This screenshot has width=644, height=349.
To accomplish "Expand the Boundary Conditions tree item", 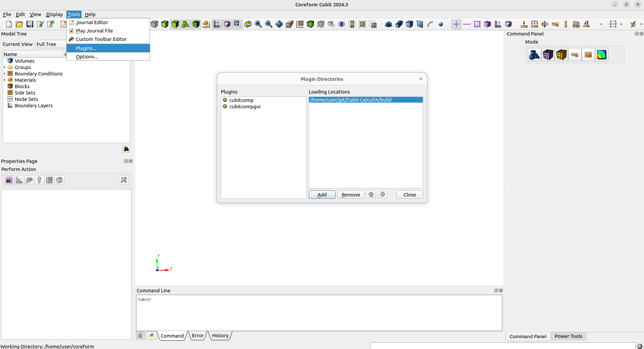I will (4, 73).
